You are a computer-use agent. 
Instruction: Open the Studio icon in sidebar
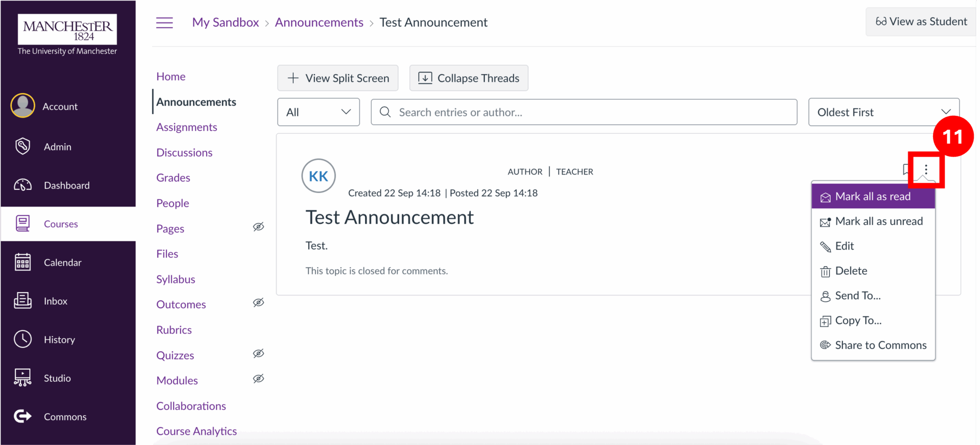click(22, 377)
